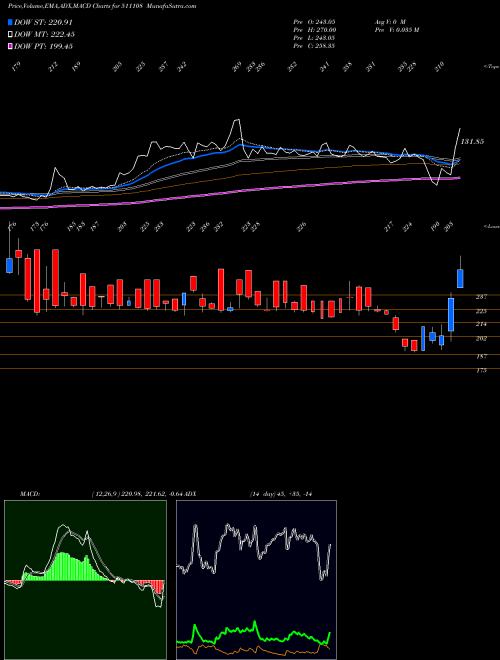The height and width of the screenshot is (660, 500).
Task: Click the 225 price level label
Action: 481,311
